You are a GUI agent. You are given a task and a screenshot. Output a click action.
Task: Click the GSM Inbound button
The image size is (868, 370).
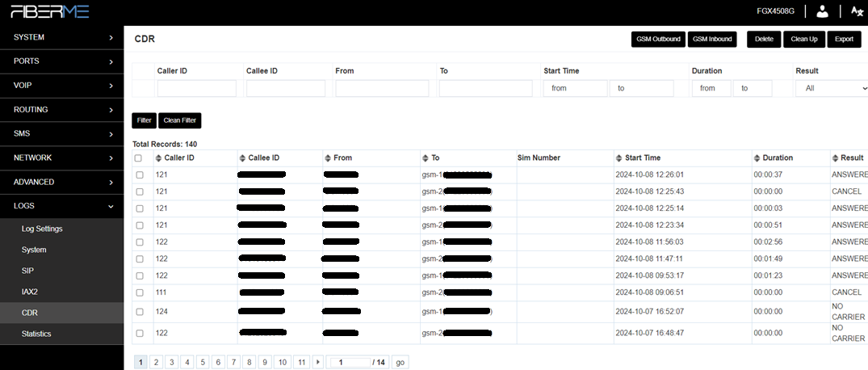click(712, 40)
